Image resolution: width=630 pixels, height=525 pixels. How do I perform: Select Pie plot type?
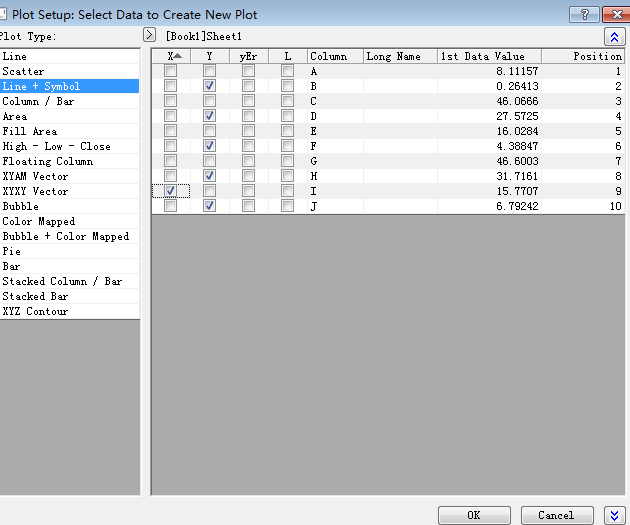[70, 251]
